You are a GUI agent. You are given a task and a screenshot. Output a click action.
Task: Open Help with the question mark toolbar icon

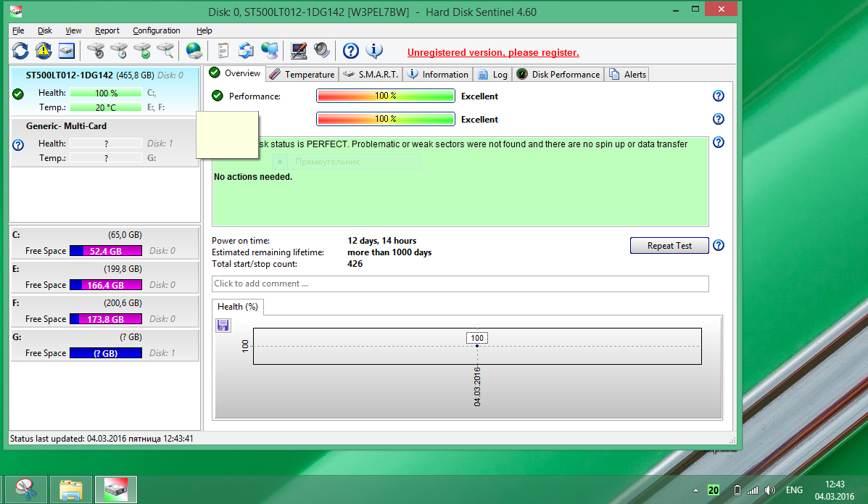click(351, 51)
